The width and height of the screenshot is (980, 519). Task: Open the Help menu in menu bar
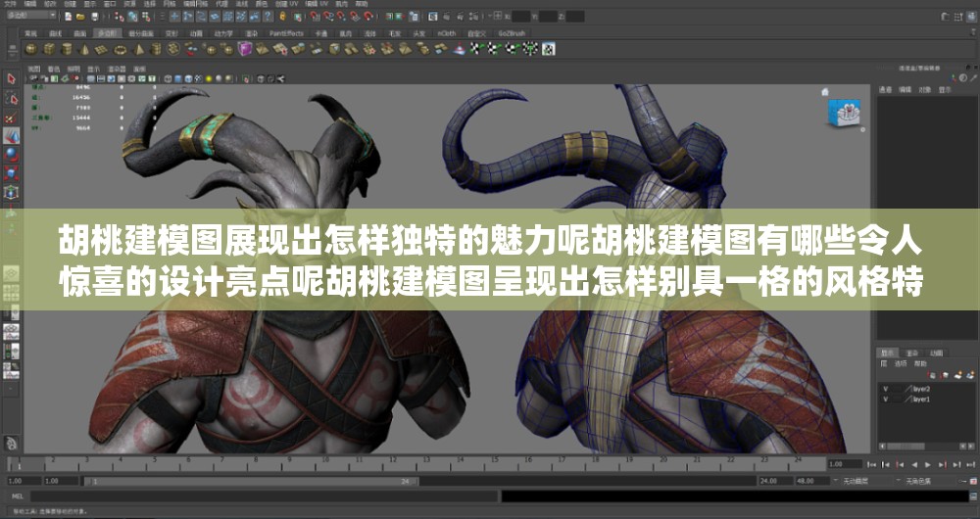[362, 4]
